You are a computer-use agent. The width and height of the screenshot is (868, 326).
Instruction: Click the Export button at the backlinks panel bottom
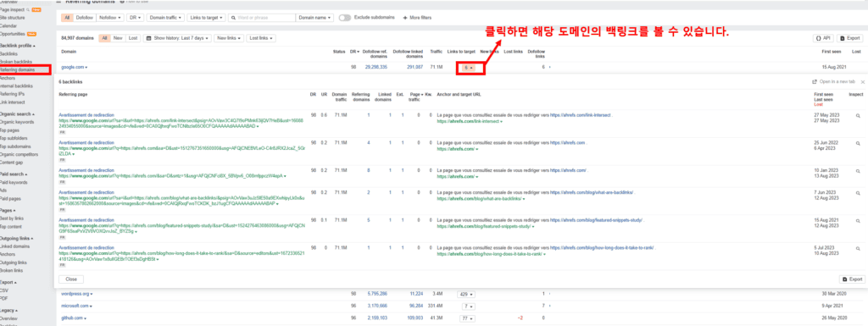(x=852, y=279)
